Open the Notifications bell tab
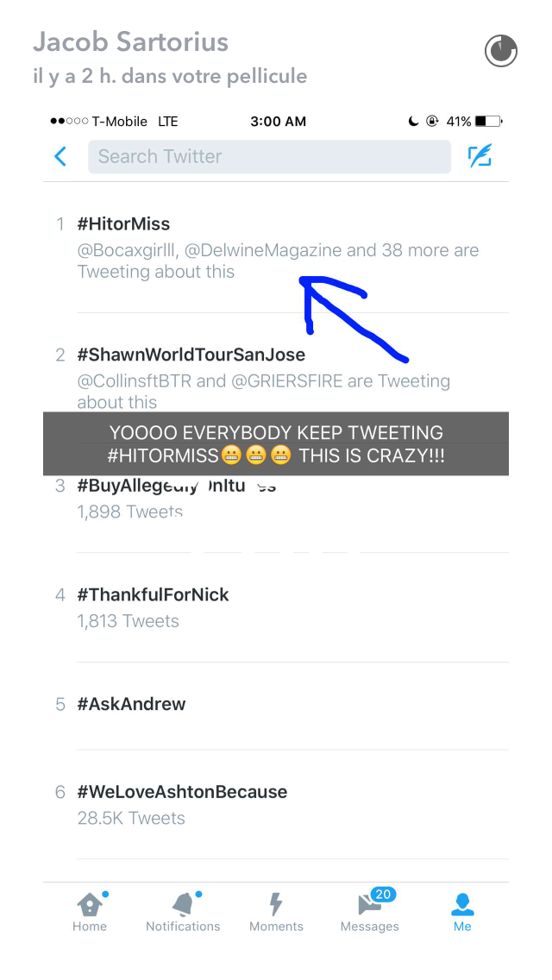This screenshot has height=980, width=552. pos(183,912)
